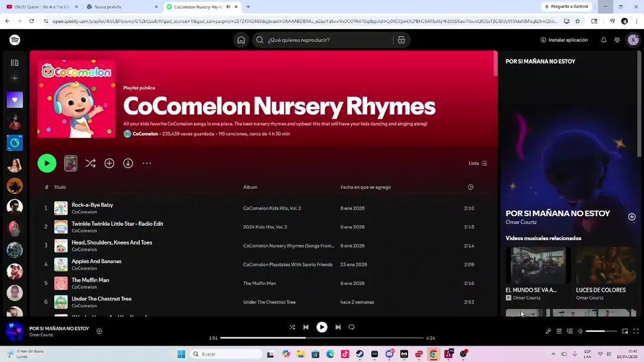Click the playlist preview thumbnail beside play

pyautogui.click(x=71, y=163)
